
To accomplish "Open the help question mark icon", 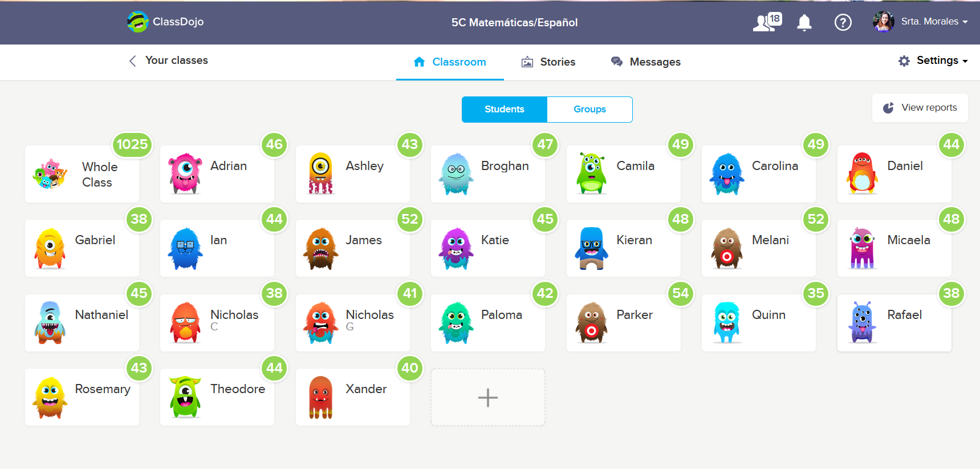I will tap(843, 22).
